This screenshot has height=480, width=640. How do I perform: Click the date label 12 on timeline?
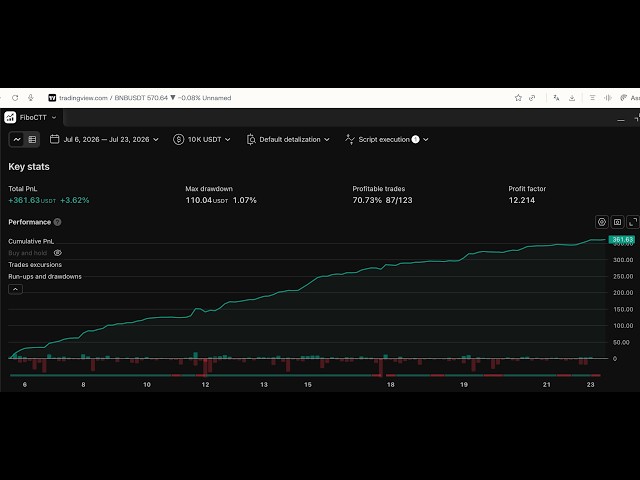(x=205, y=384)
